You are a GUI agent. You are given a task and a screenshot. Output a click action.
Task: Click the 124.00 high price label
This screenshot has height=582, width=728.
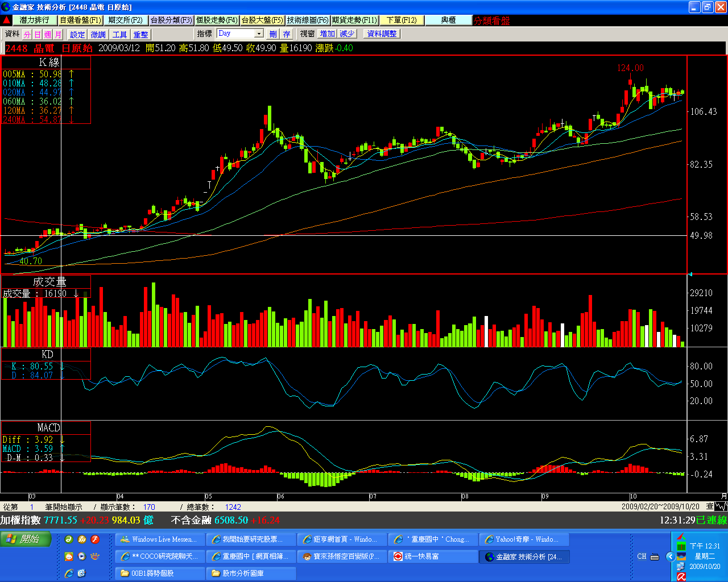coord(631,68)
